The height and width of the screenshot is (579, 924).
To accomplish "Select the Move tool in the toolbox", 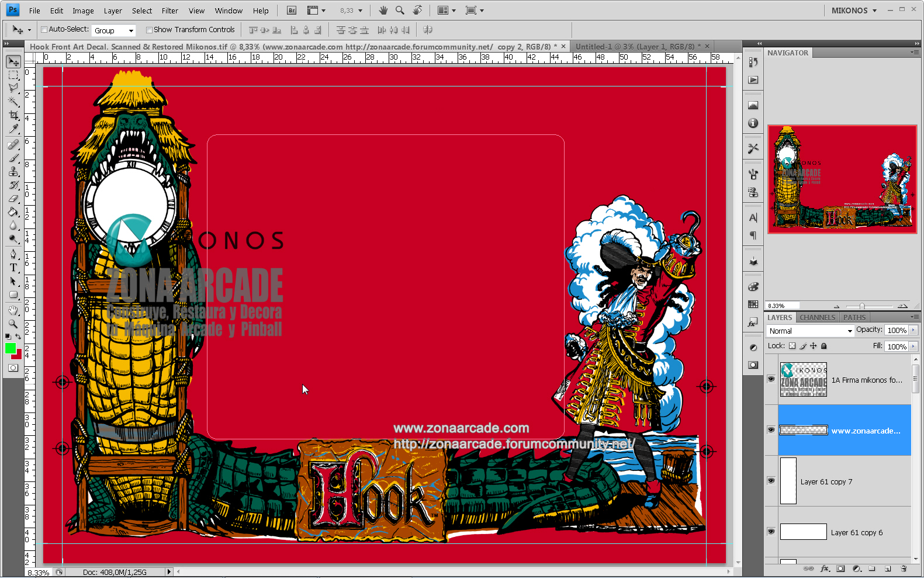I will 13,62.
